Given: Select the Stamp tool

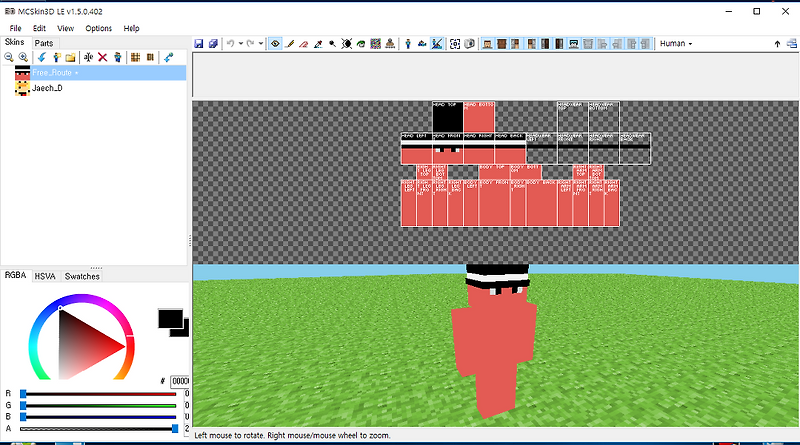Looking at the screenshot, I should [390, 44].
